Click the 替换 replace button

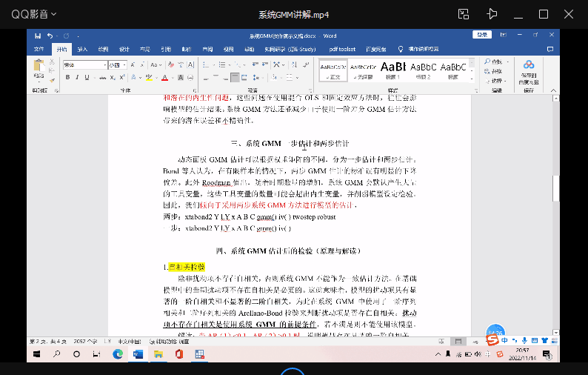pyautogui.click(x=493, y=71)
